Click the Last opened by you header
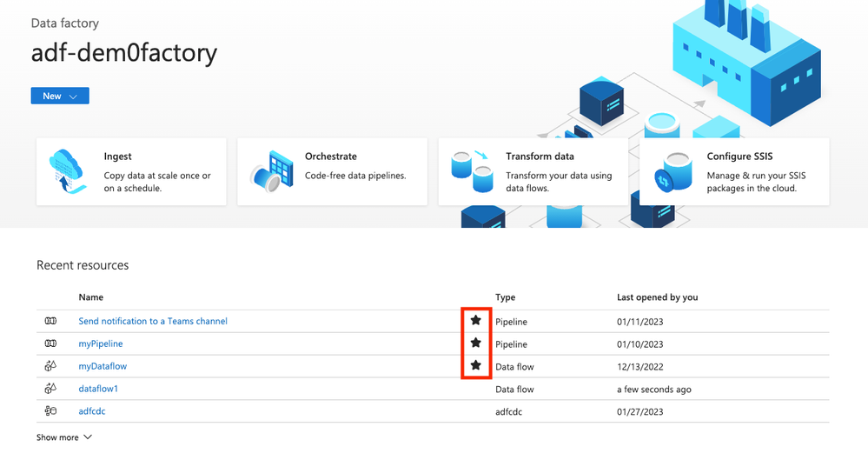This screenshot has height=460, width=868. [658, 297]
